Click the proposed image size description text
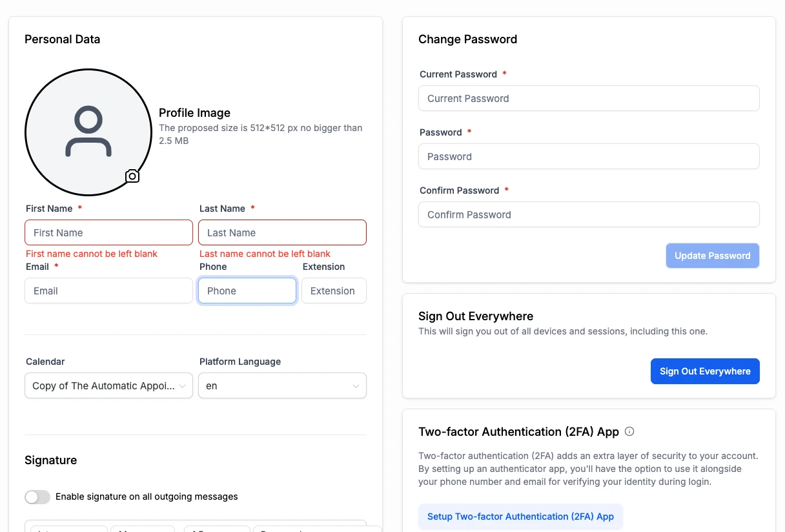Screen dimensions: 785x532 coord(261,134)
